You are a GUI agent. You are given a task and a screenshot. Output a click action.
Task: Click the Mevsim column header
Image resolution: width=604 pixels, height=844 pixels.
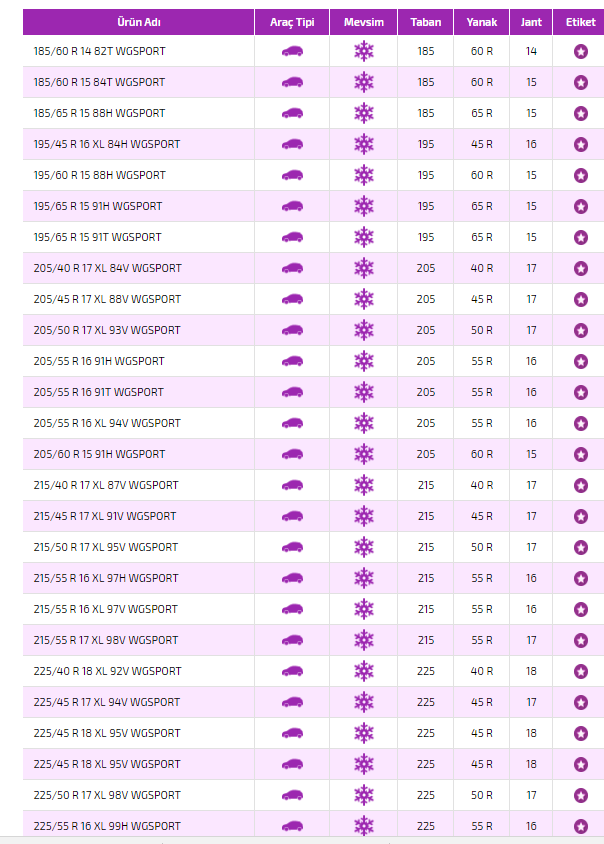(x=363, y=22)
